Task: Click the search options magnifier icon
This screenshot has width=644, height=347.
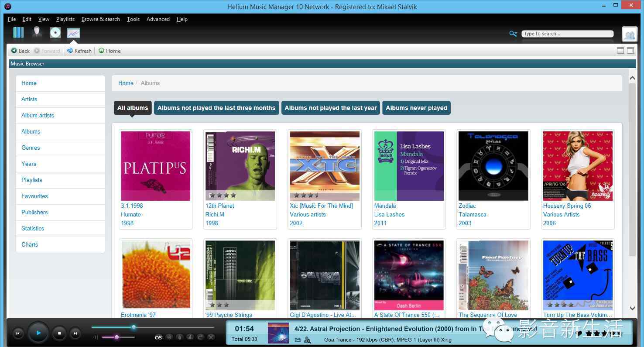Action: 513,34
